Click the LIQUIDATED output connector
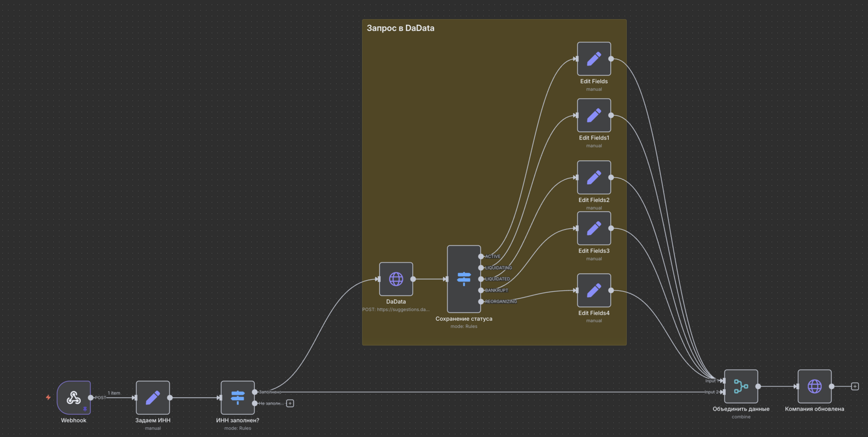The width and height of the screenshot is (868, 437). [x=481, y=279]
